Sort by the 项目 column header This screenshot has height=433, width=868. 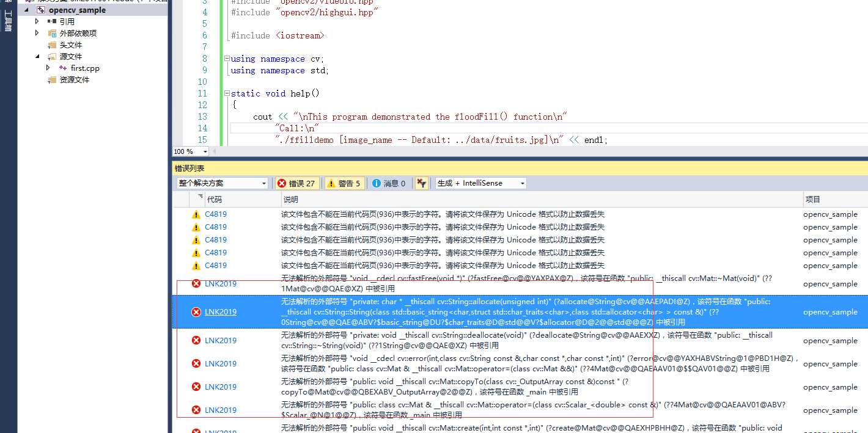[835, 199]
